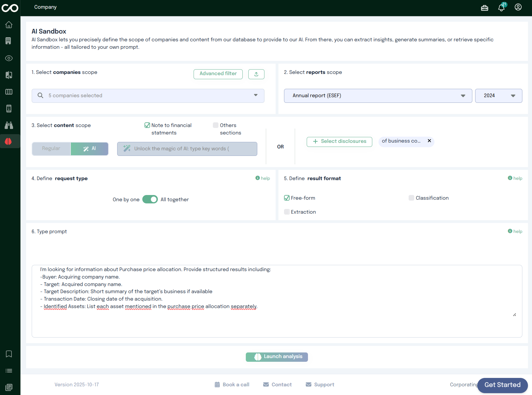Expand the 5 companies selected dropdown

(148, 96)
